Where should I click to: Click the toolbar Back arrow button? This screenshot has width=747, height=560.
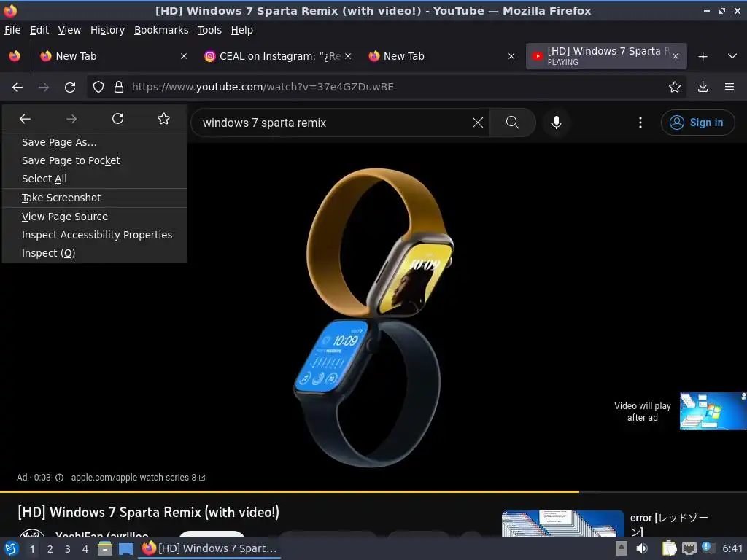(18, 87)
